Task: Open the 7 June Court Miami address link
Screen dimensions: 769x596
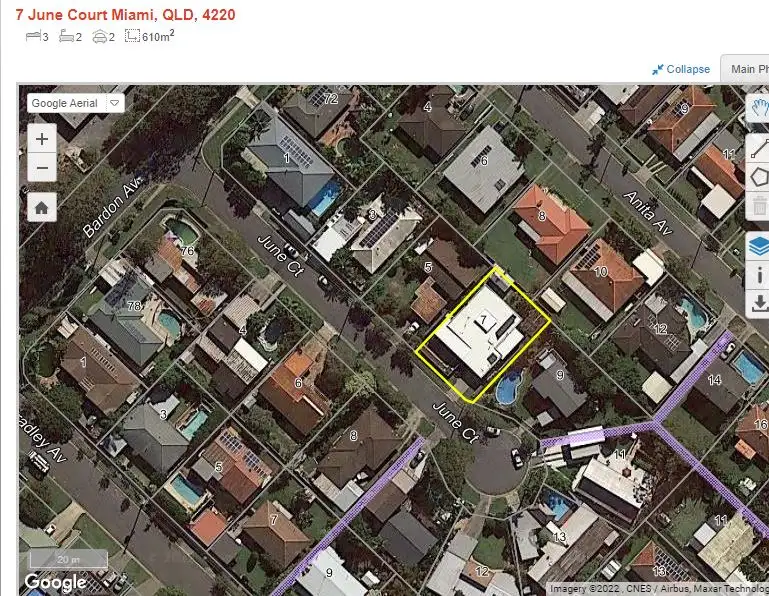Action: click(x=126, y=15)
